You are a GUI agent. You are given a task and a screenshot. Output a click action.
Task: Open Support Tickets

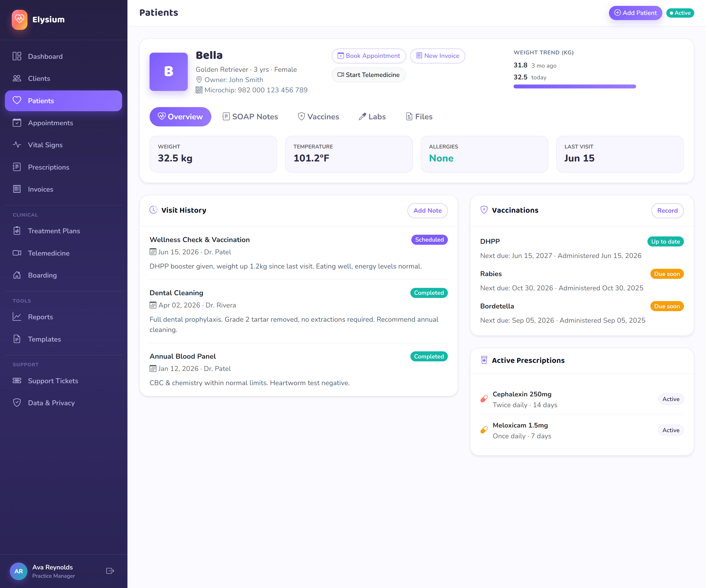pos(63,381)
